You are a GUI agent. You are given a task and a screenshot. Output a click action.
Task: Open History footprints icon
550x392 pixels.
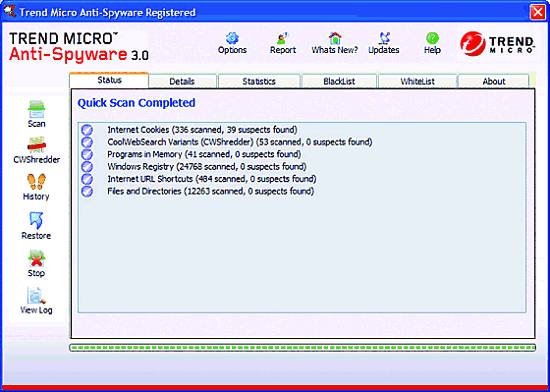click(36, 182)
